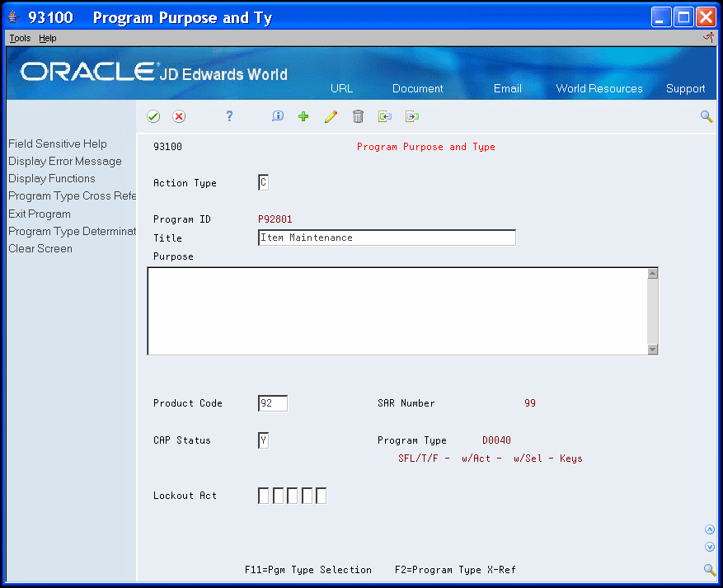Choose Clear Screen
723x588 pixels.
click(x=40, y=248)
